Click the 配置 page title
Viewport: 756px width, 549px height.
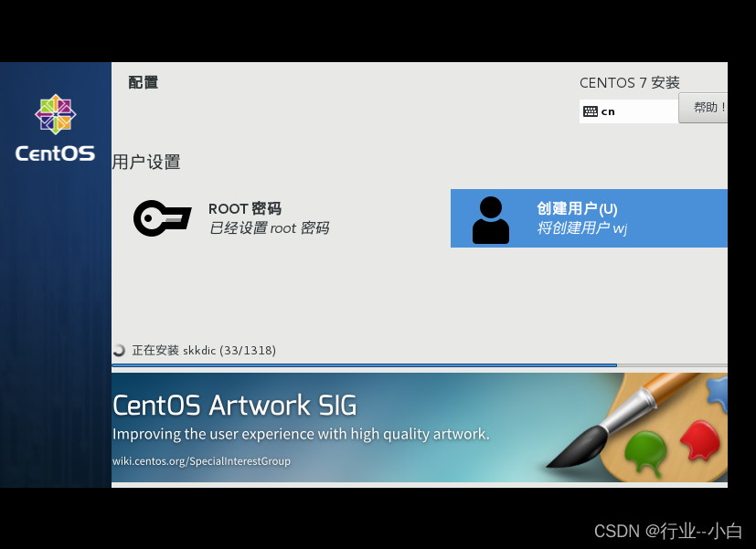coord(144,82)
